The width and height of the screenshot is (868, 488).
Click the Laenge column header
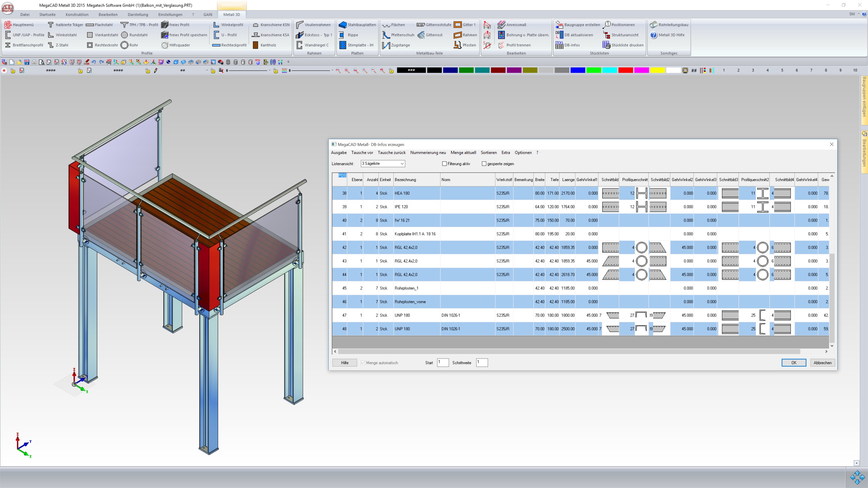[x=567, y=180]
